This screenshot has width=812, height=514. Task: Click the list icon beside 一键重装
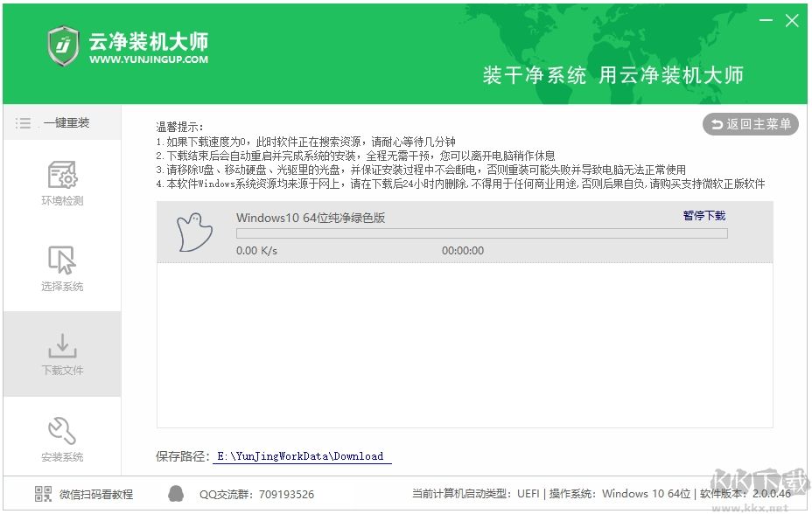23,123
